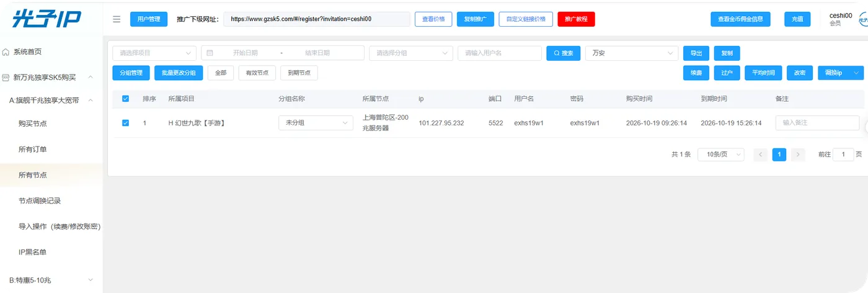Click the red 推广教程 button
This screenshot has height=293, width=868.
pos(576,19)
